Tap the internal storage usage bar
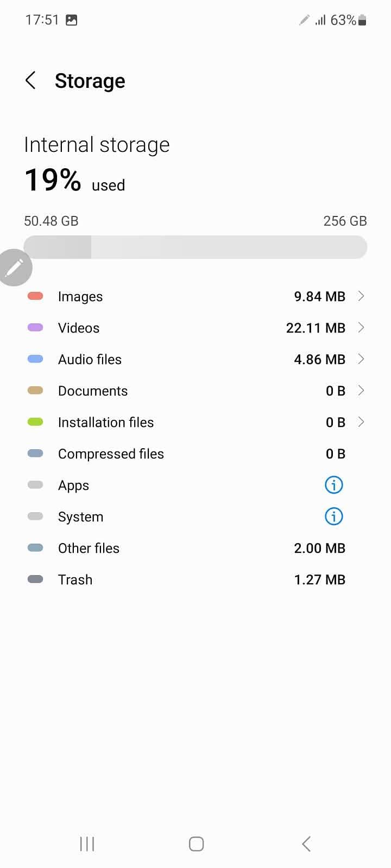The width and height of the screenshot is (391, 868). (195, 247)
